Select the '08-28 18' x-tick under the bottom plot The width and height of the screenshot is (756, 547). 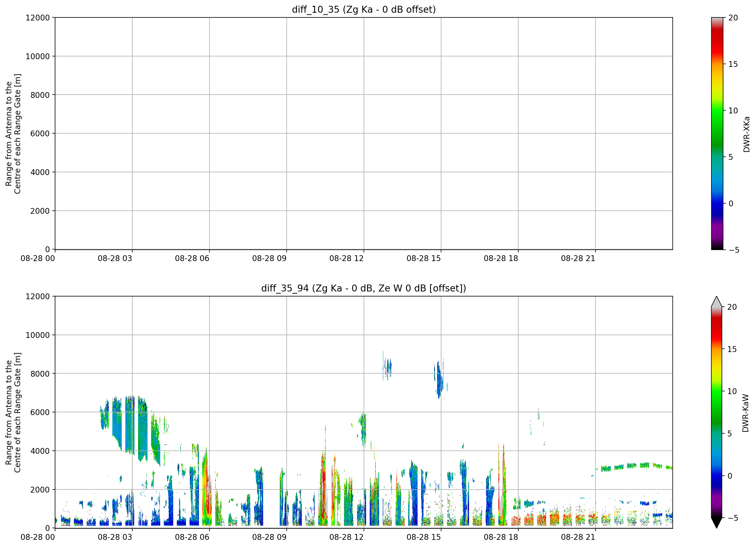click(501, 537)
